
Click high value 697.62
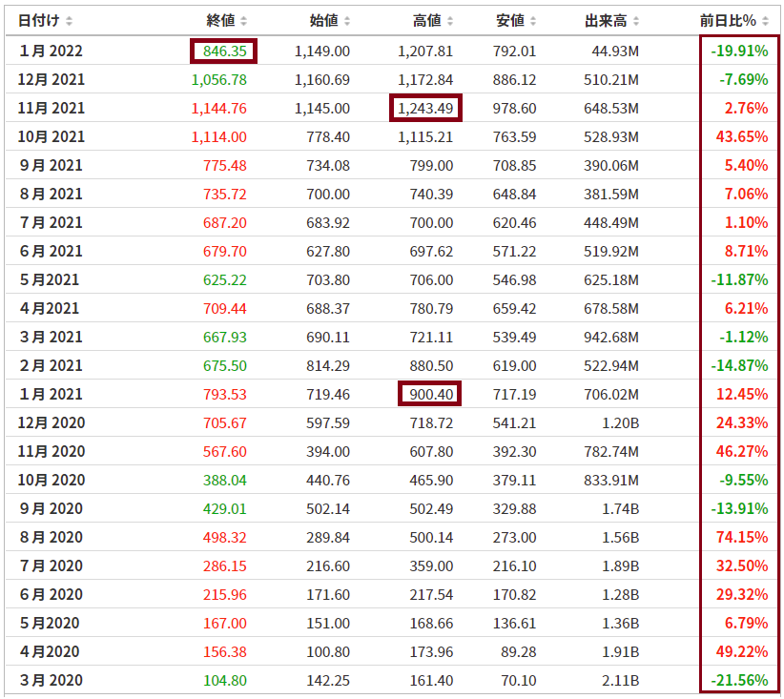tap(431, 251)
